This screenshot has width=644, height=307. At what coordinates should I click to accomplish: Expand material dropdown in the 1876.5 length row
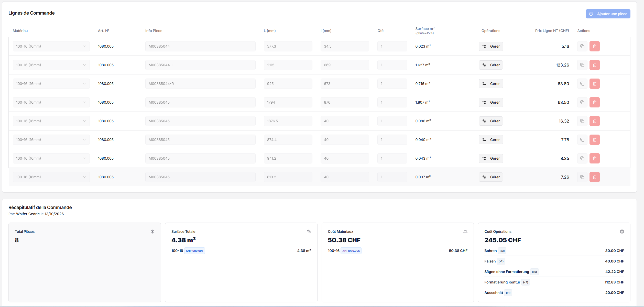tap(51, 121)
